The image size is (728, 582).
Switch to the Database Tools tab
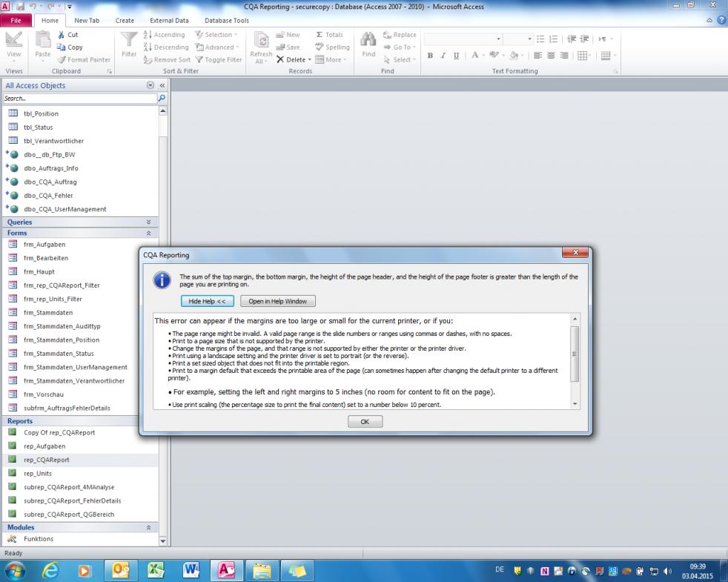click(227, 21)
